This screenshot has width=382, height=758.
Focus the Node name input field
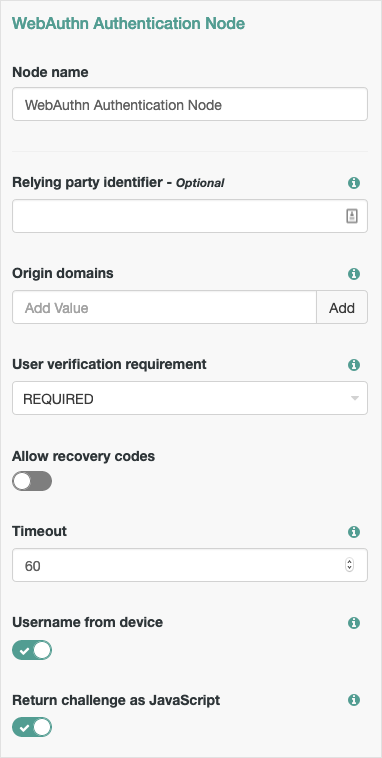pos(190,104)
